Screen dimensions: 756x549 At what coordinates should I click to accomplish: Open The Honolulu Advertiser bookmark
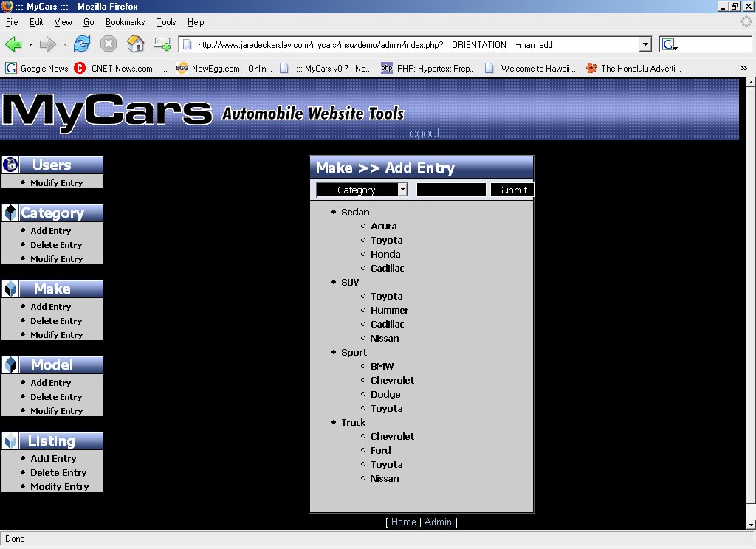click(x=633, y=69)
